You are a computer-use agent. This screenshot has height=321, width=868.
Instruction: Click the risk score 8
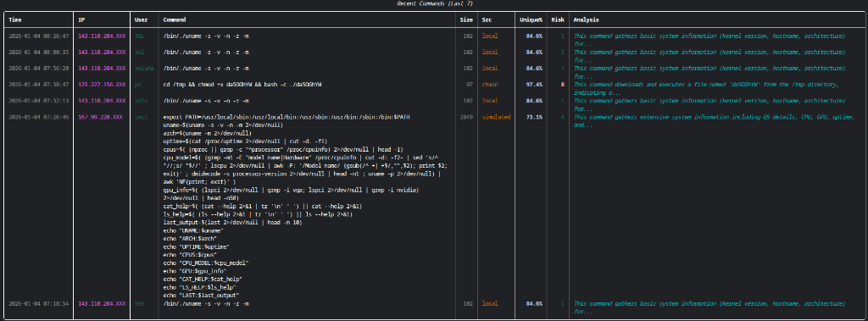(x=563, y=85)
